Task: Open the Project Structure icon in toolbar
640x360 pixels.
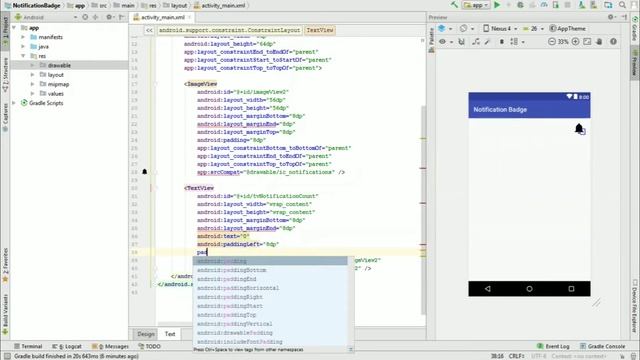Action: 608,5
